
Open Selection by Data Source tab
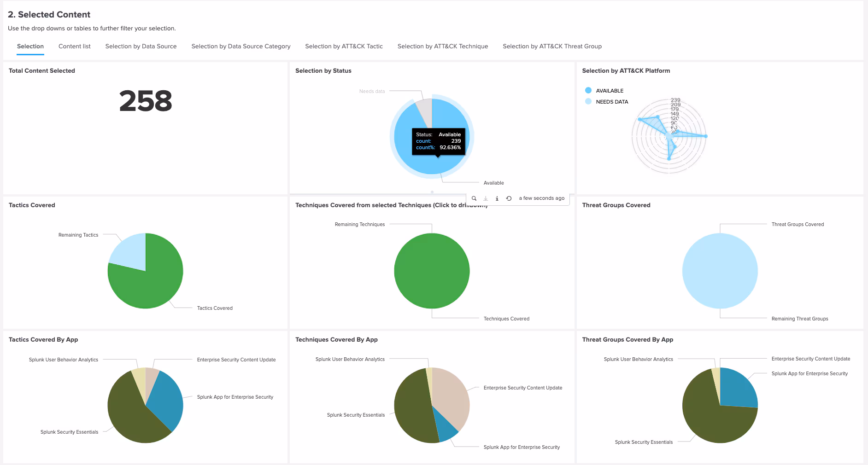[x=141, y=46]
